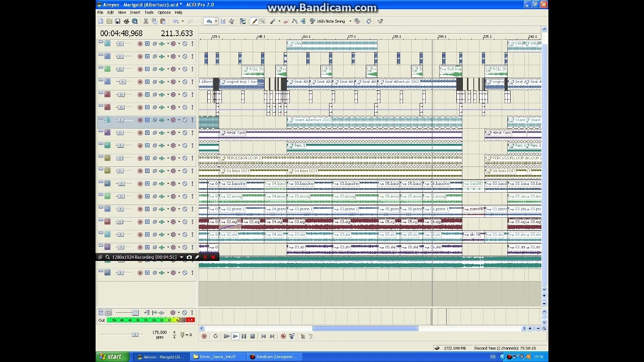644x362 pixels.
Task: Expand the Undo history dropdown arrow
Action: pyautogui.click(x=183, y=21)
